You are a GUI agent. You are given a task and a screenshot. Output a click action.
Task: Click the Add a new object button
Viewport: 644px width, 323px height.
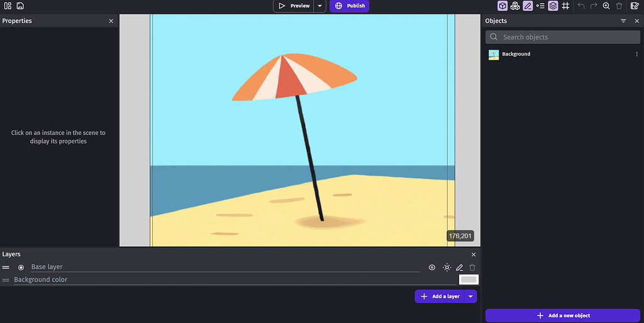[562, 315]
